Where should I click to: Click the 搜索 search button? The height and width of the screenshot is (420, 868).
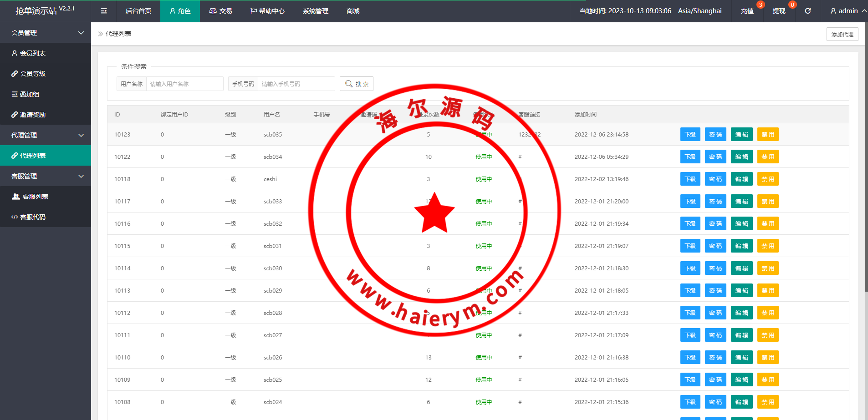pyautogui.click(x=356, y=84)
